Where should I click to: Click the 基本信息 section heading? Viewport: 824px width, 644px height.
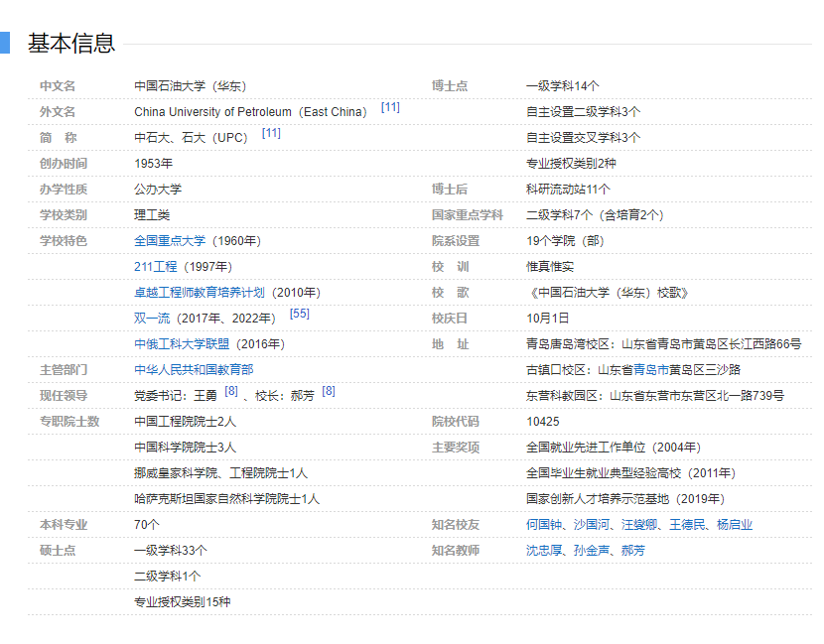point(71,43)
